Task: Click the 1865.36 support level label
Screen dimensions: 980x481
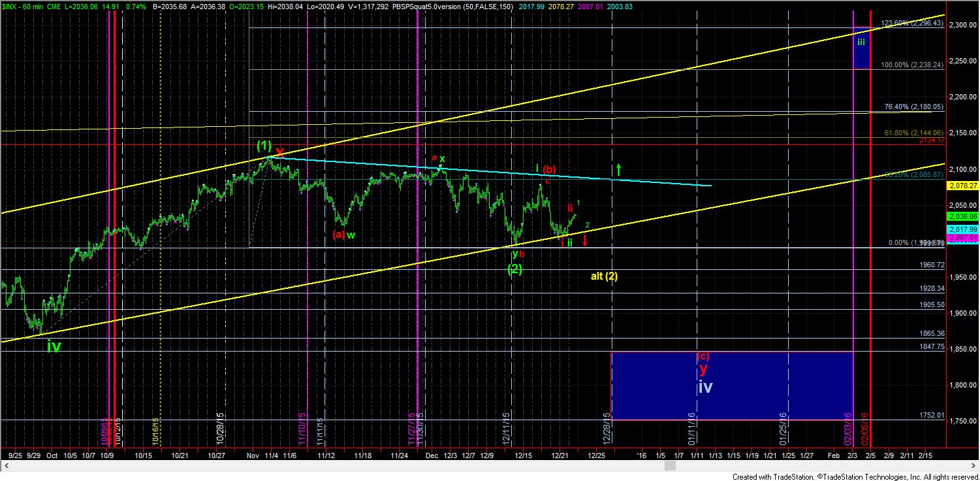Action: coord(932,333)
